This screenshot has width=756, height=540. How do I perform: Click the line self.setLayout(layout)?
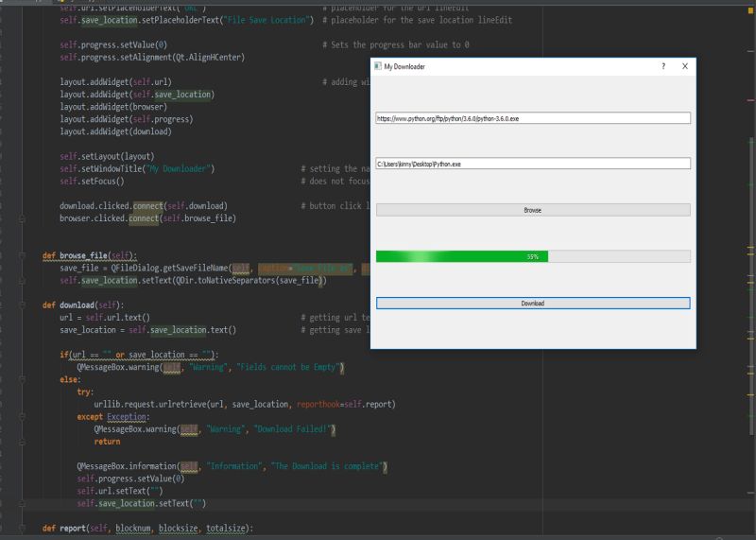pos(107,156)
